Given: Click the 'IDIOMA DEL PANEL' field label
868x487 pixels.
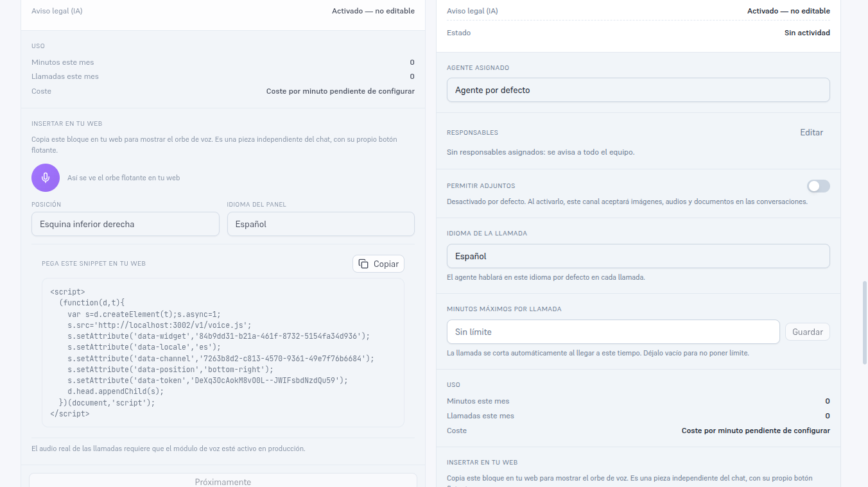Looking at the screenshot, I should coord(257,205).
